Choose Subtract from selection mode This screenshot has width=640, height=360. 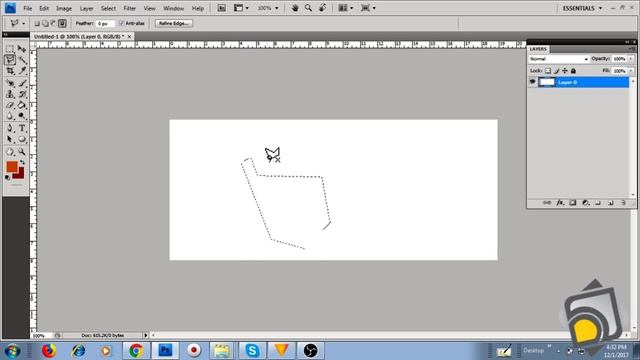click(x=53, y=24)
